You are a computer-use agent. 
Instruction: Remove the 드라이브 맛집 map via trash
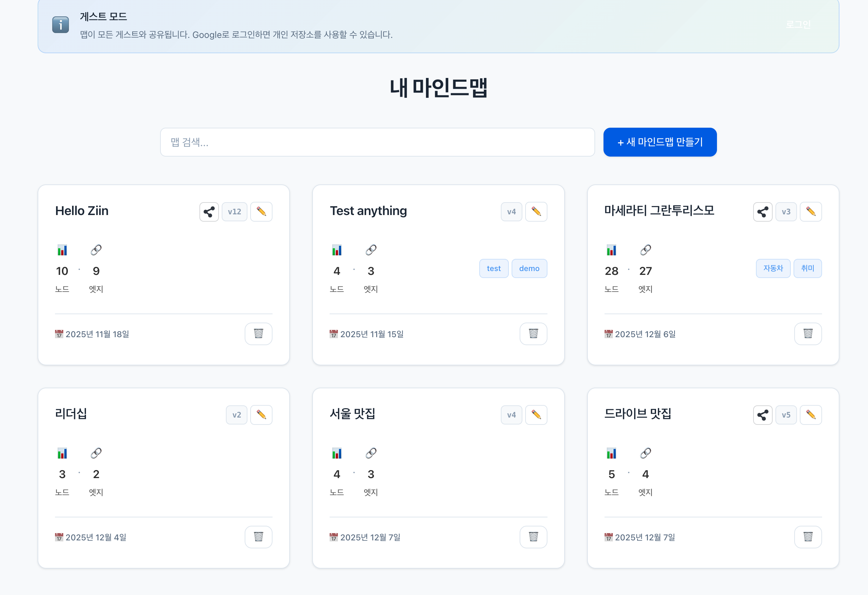pos(807,537)
